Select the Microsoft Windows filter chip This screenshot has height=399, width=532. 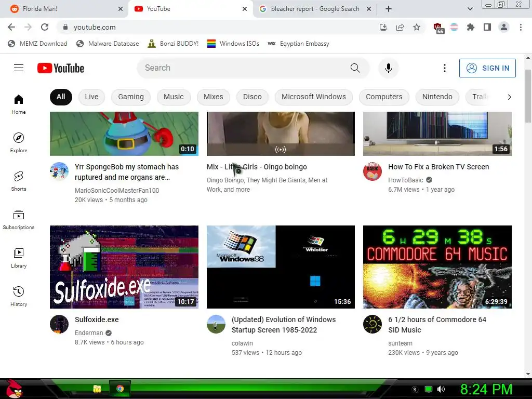point(314,97)
